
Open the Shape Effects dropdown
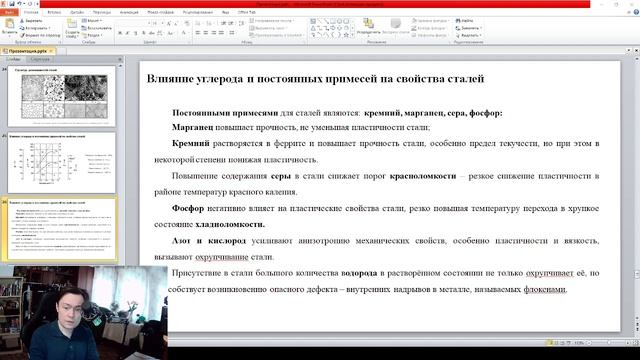click(430, 36)
